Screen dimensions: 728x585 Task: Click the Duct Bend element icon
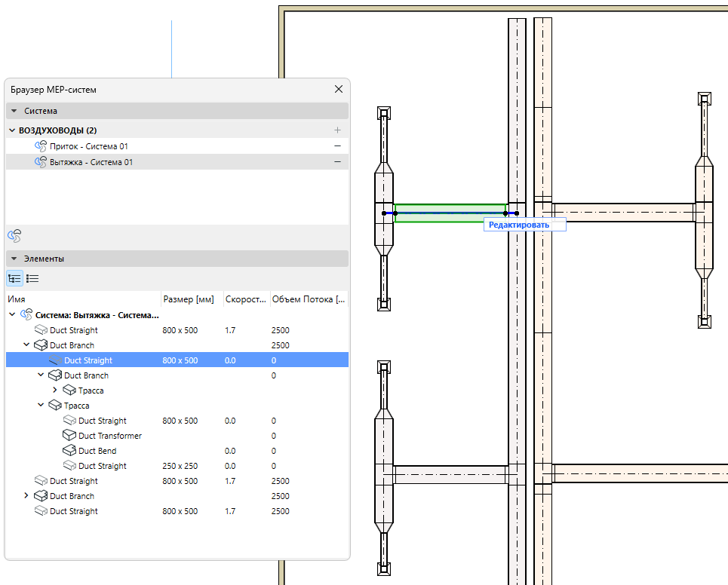69,451
